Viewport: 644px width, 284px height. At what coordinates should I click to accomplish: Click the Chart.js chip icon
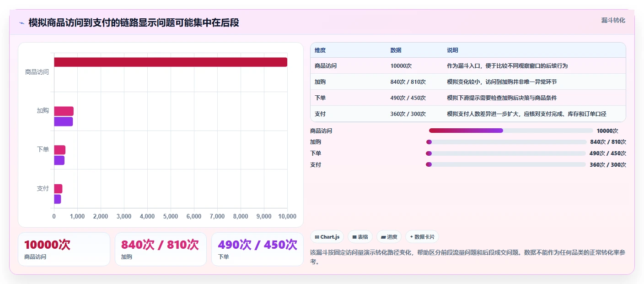(x=317, y=237)
